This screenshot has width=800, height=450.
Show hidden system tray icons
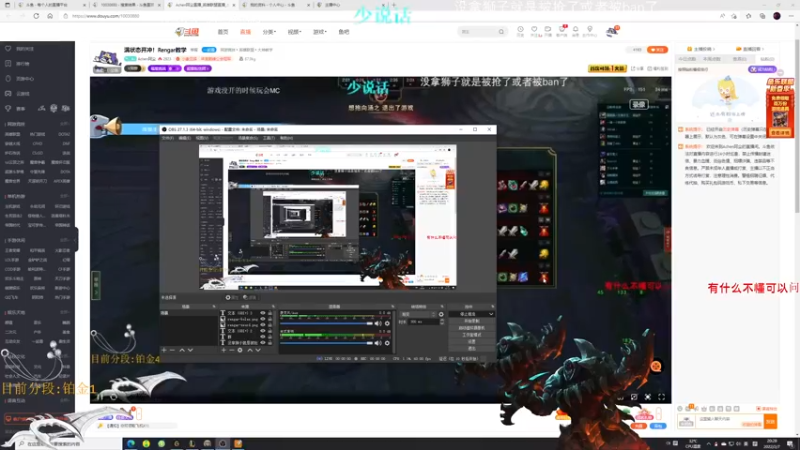[x=708, y=443]
